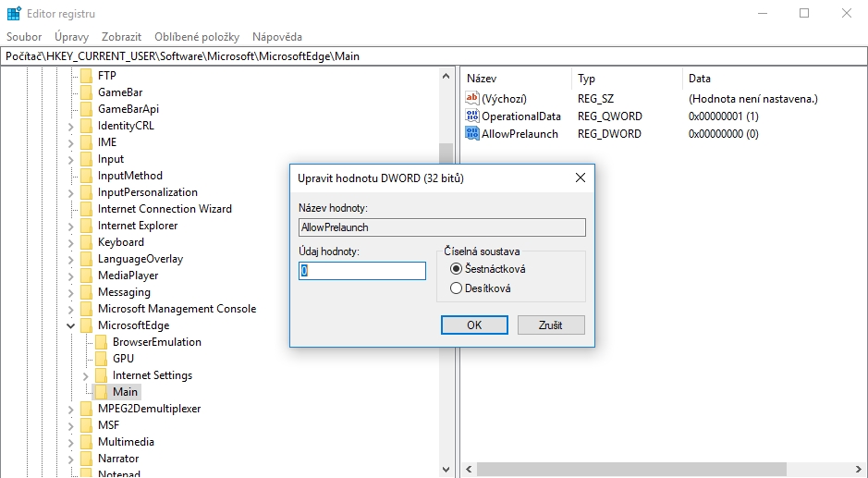The width and height of the screenshot is (868, 478).
Task: Click the InputPersonalization folder icon
Action: (86, 192)
